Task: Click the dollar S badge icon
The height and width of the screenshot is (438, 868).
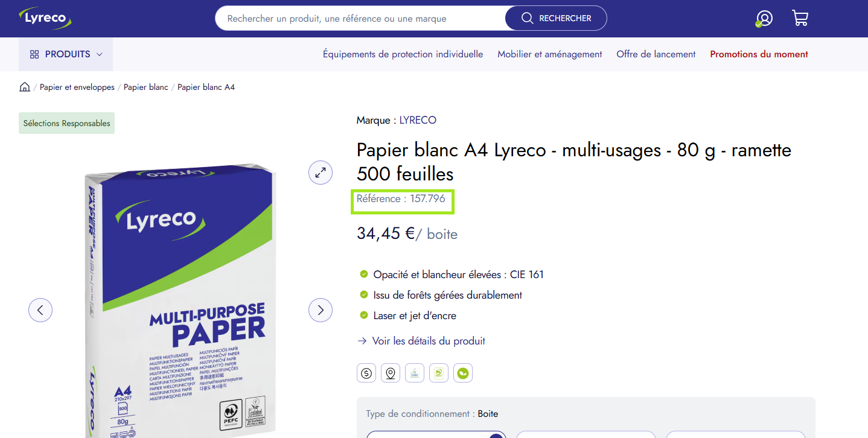Action: pyautogui.click(x=366, y=373)
